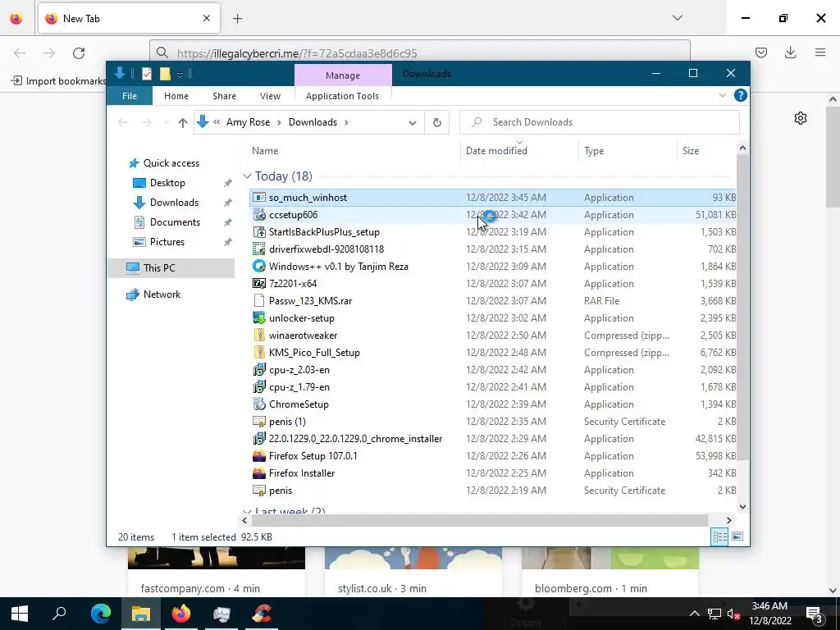Click the unlocker-setup file icon
Viewport: 840px width, 630px height.
click(259, 317)
